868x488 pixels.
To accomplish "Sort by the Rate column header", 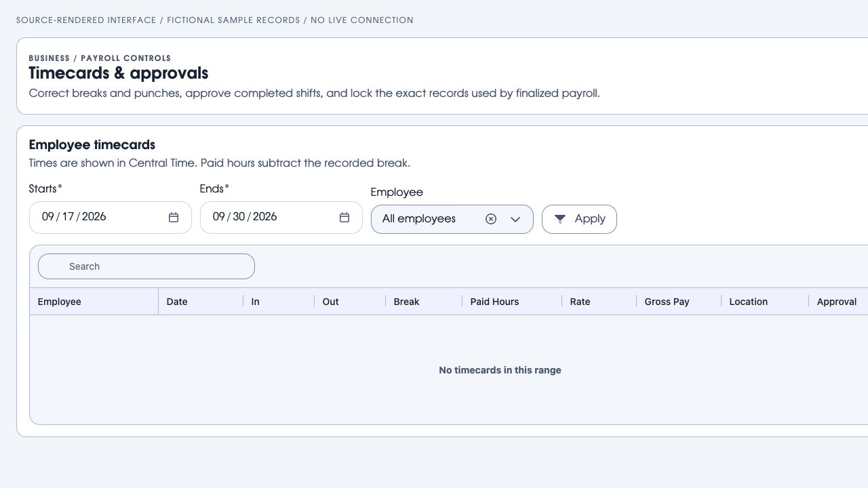I will [x=599, y=302].
